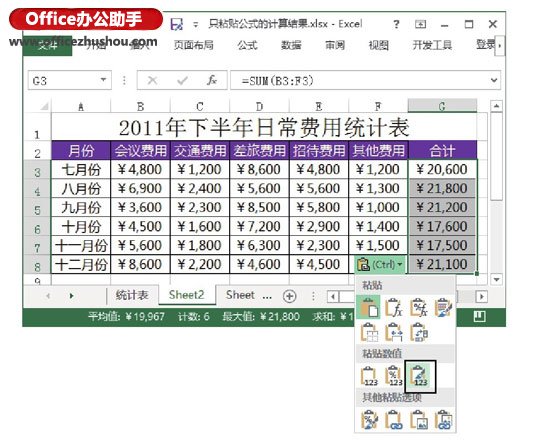Choose the standard Paste option icon
Viewport: 560px width, 441px height.
369,307
